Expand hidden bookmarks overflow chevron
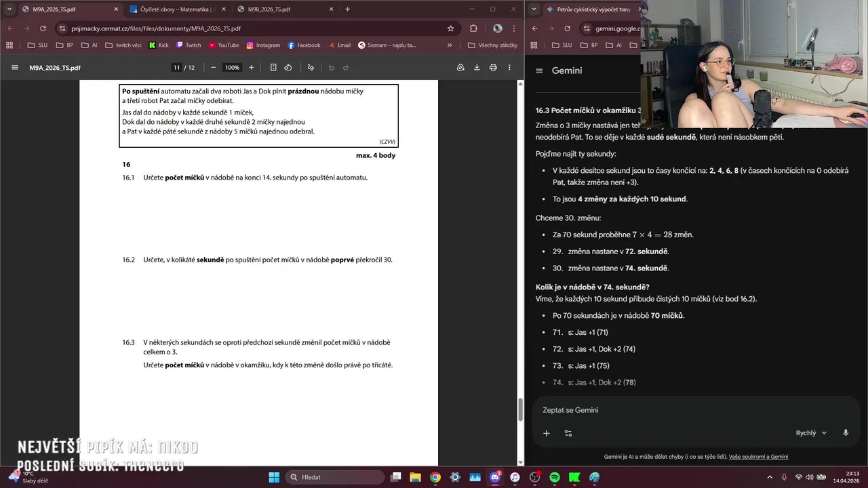This screenshot has width=868, height=488. pos(450,45)
